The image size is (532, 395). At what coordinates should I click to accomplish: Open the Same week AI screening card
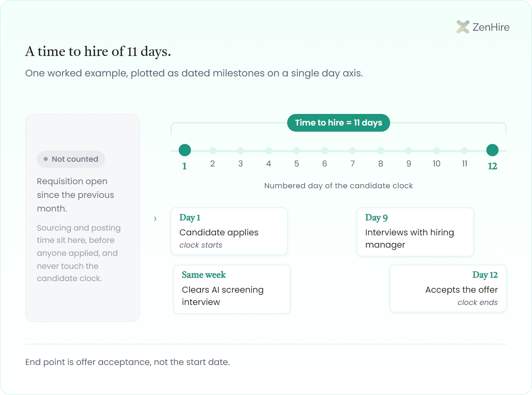pyautogui.click(x=232, y=289)
